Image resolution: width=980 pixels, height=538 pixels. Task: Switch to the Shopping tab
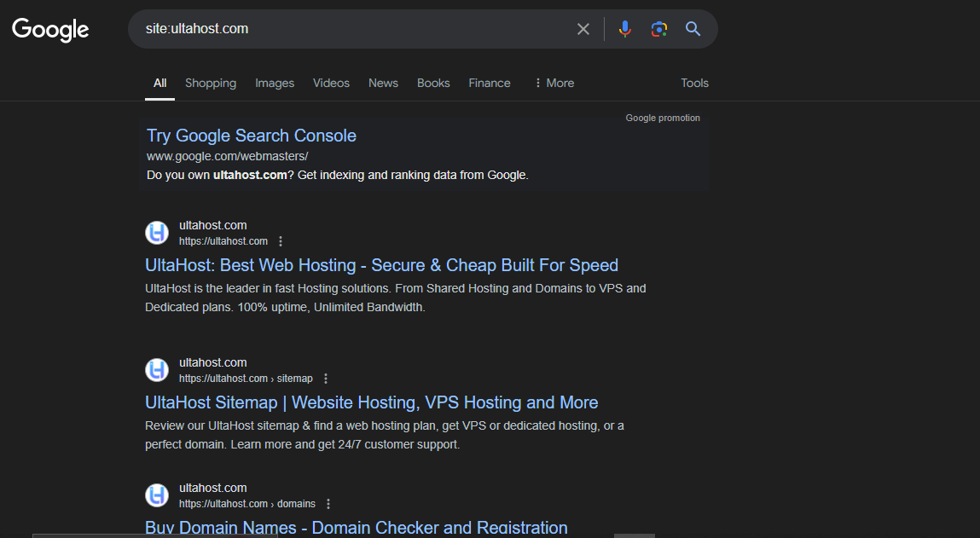click(x=210, y=83)
